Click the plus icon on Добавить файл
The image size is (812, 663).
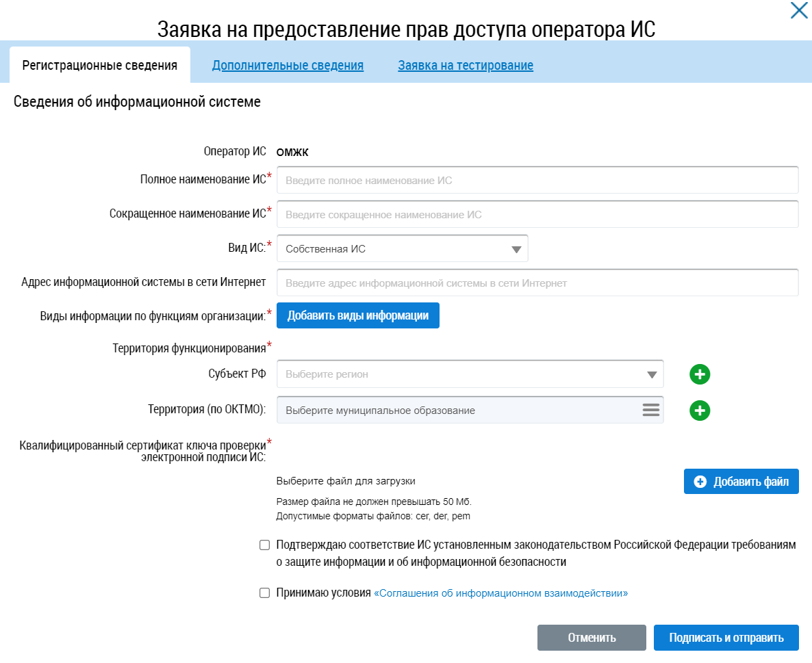pyautogui.click(x=700, y=482)
